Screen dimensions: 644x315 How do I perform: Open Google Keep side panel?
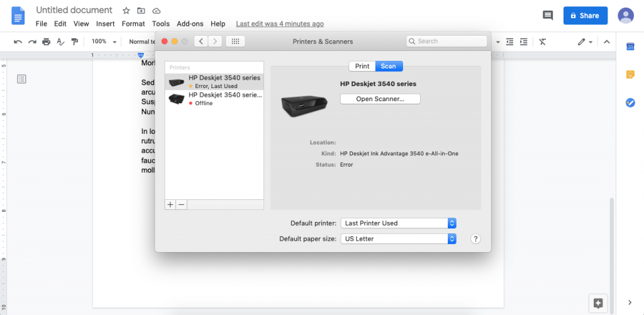[630, 74]
